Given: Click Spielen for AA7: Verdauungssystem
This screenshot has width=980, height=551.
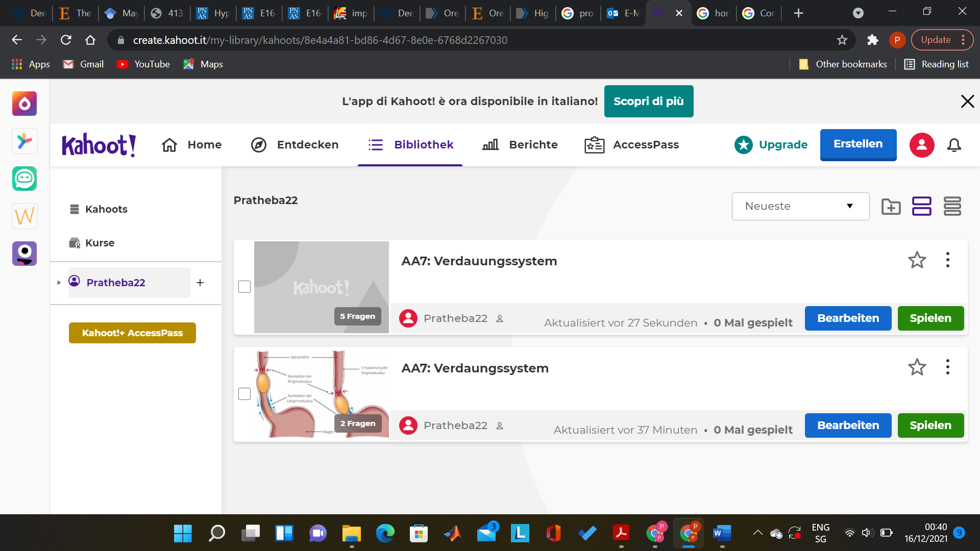Looking at the screenshot, I should coord(930,318).
